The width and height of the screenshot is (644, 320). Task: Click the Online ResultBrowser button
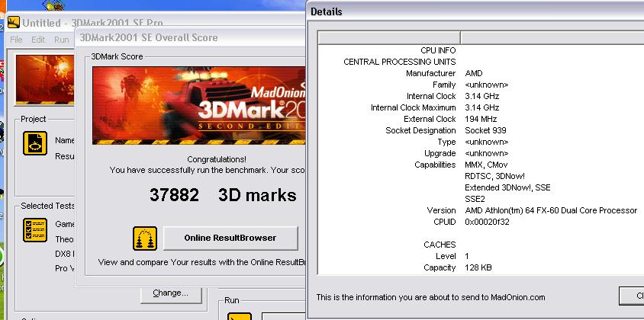point(230,238)
